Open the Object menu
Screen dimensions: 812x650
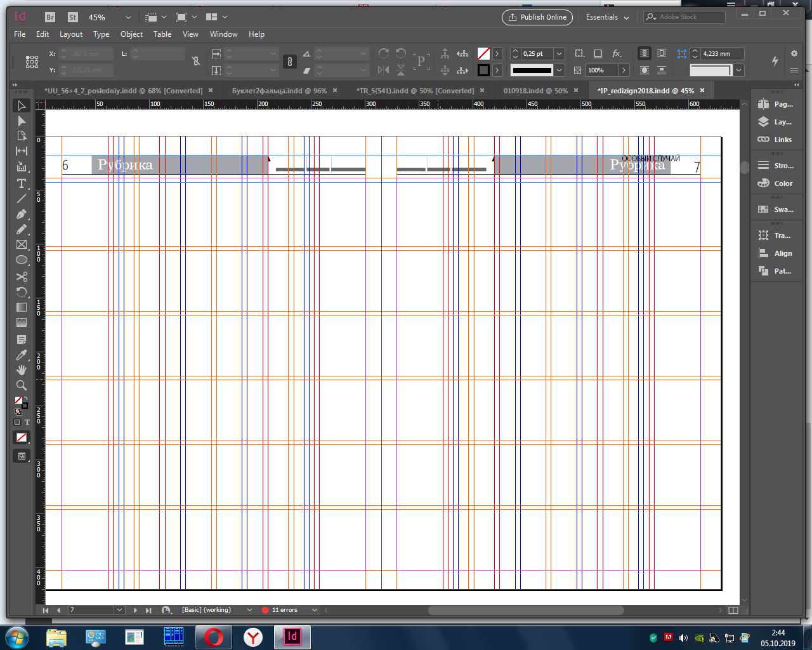tap(131, 34)
